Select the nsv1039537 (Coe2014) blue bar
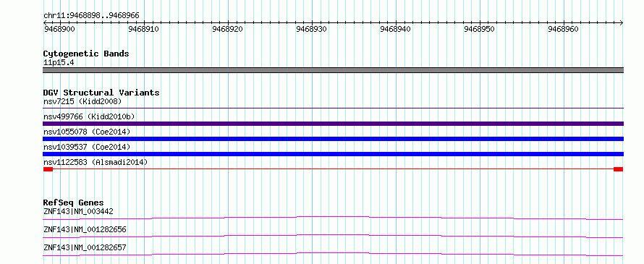The width and height of the screenshot is (644, 264). coord(333,154)
